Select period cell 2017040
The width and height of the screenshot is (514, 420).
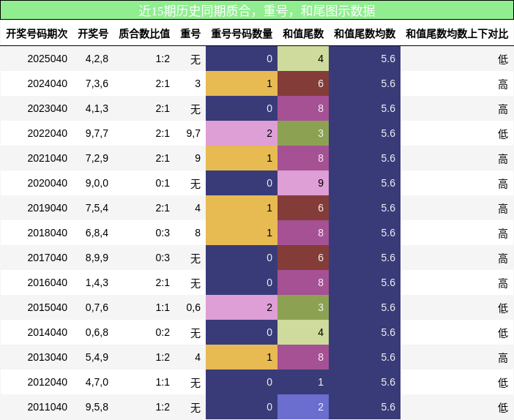point(47,258)
